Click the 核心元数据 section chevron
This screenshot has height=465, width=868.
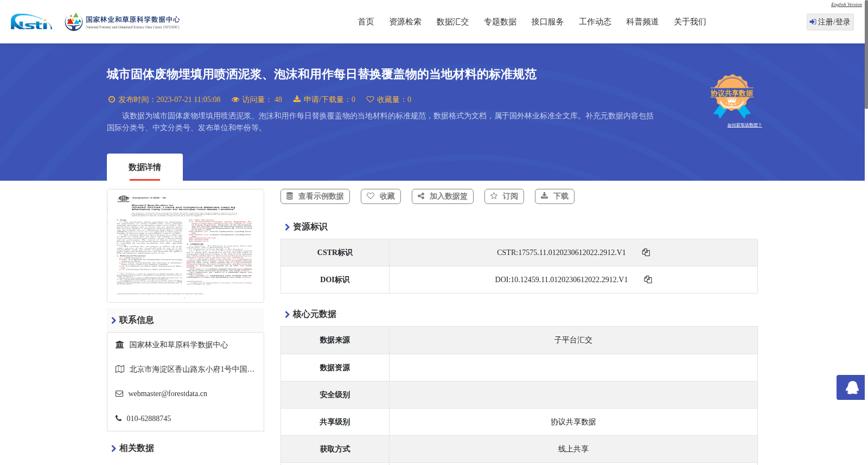click(x=288, y=314)
